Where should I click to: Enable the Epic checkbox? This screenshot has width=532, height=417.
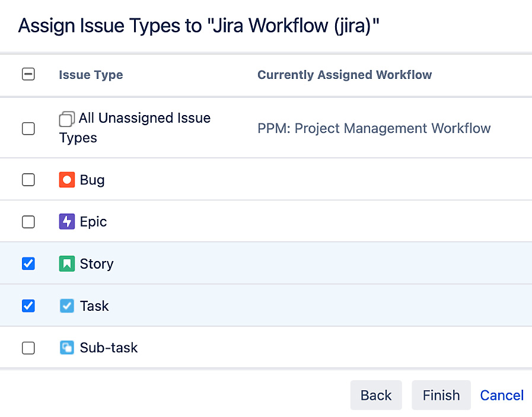28,221
